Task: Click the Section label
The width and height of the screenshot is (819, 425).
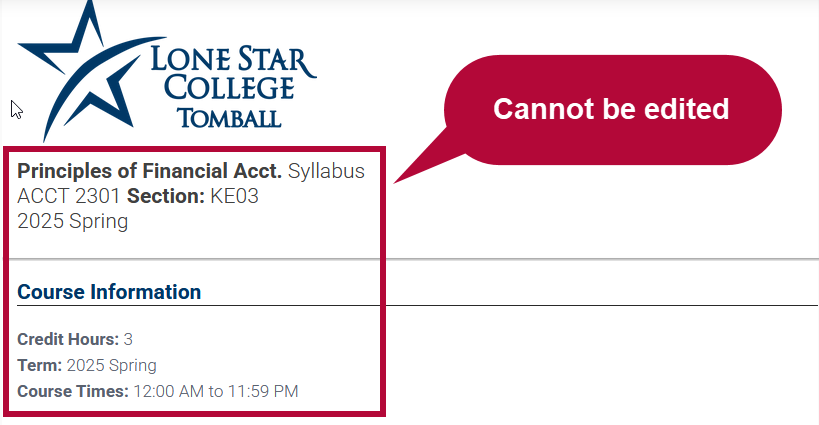Action: click(x=166, y=196)
